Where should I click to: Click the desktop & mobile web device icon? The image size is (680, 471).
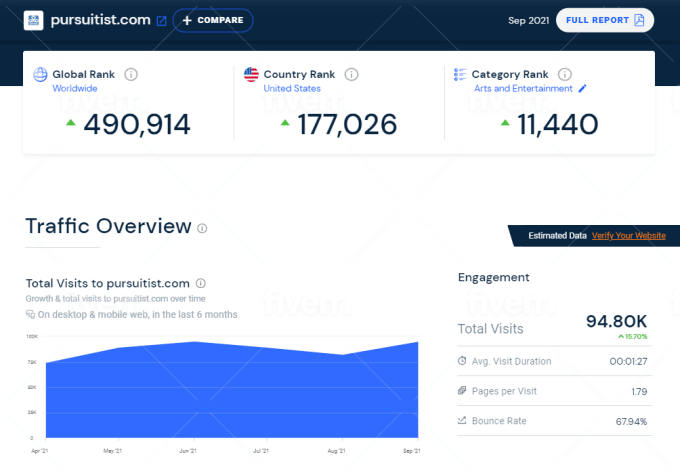click(x=30, y=314)
